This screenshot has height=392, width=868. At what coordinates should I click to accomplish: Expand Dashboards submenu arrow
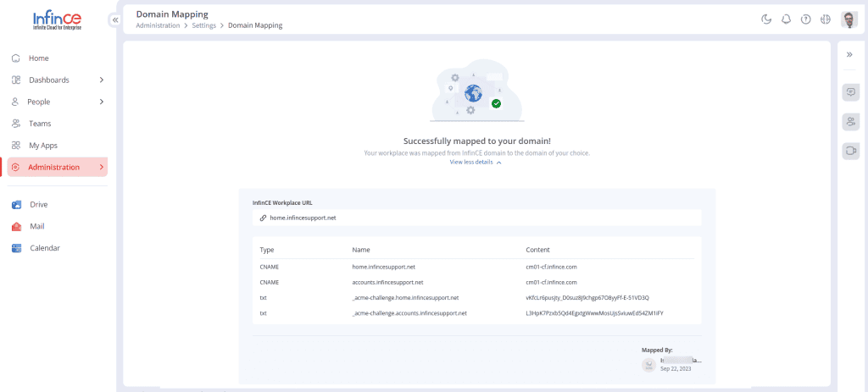coord(102,80)
